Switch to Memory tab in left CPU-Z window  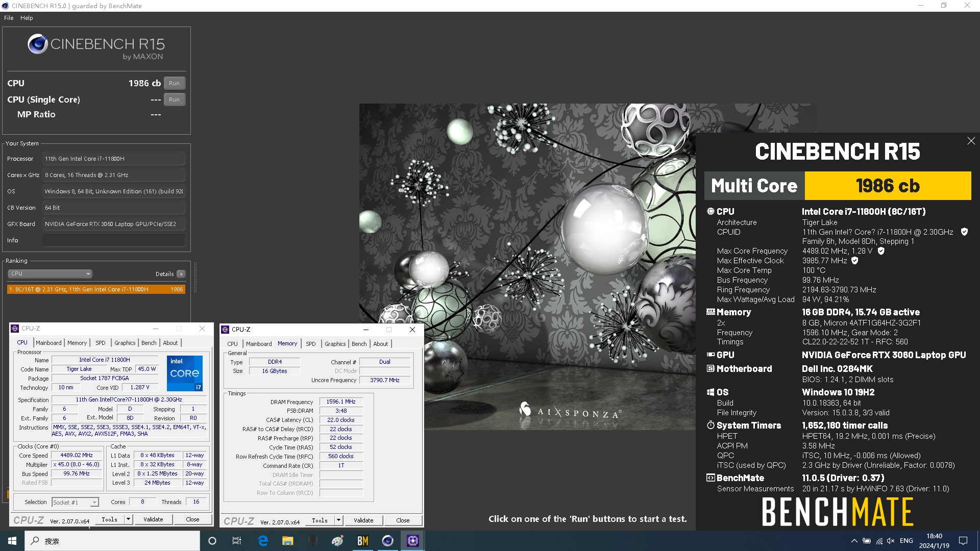[x=77, y=343]
